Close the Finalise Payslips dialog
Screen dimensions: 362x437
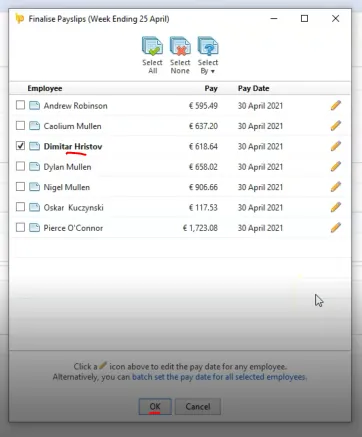coord(336,18)
